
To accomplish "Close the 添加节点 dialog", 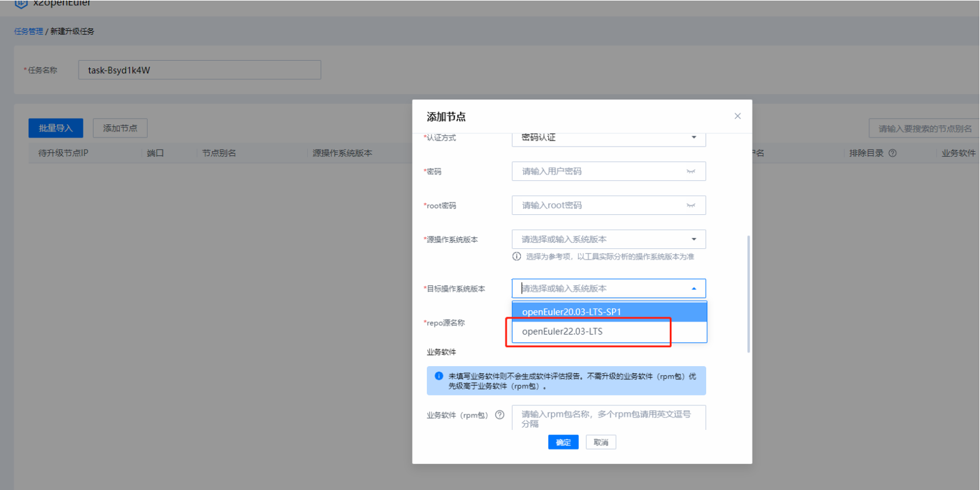I will 737,116.
